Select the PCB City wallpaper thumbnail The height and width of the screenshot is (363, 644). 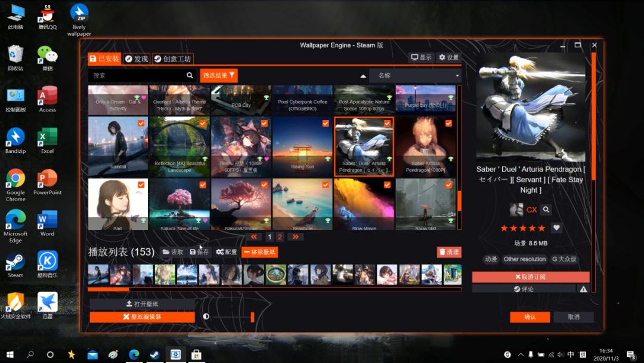pos(241,100)
